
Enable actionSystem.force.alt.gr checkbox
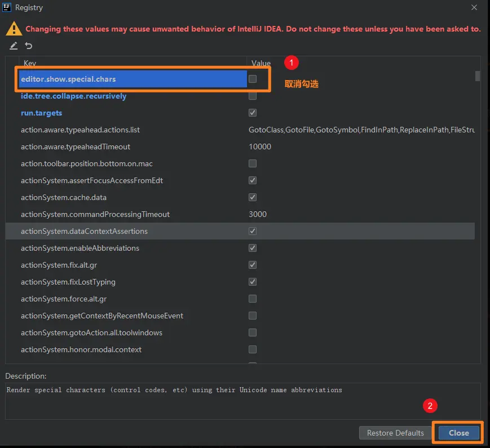(253, 299)
